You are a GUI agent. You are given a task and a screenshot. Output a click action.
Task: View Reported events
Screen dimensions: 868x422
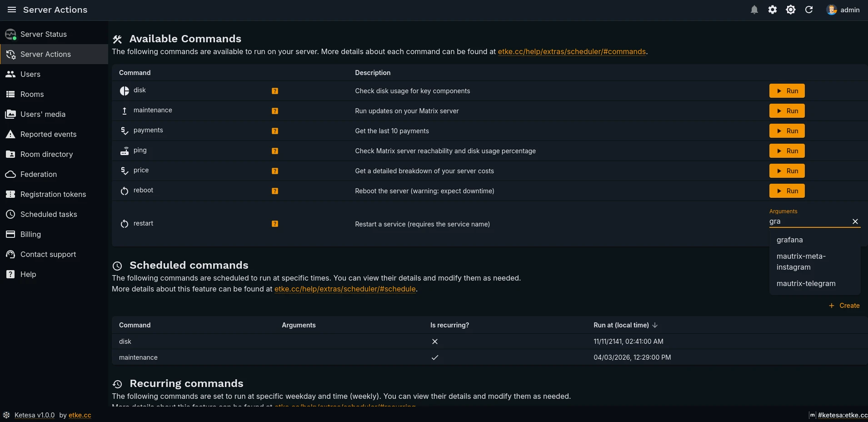click(x=54, y=134)
